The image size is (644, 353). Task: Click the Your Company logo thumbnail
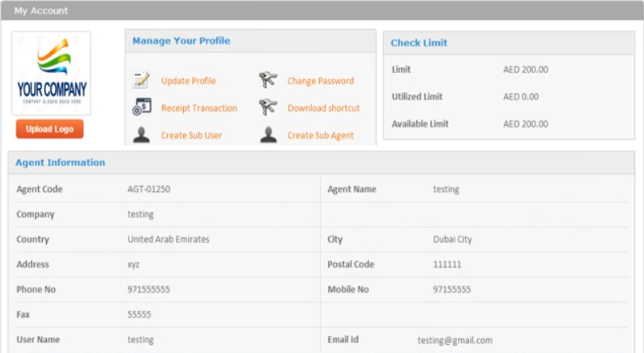pos(51,73)
